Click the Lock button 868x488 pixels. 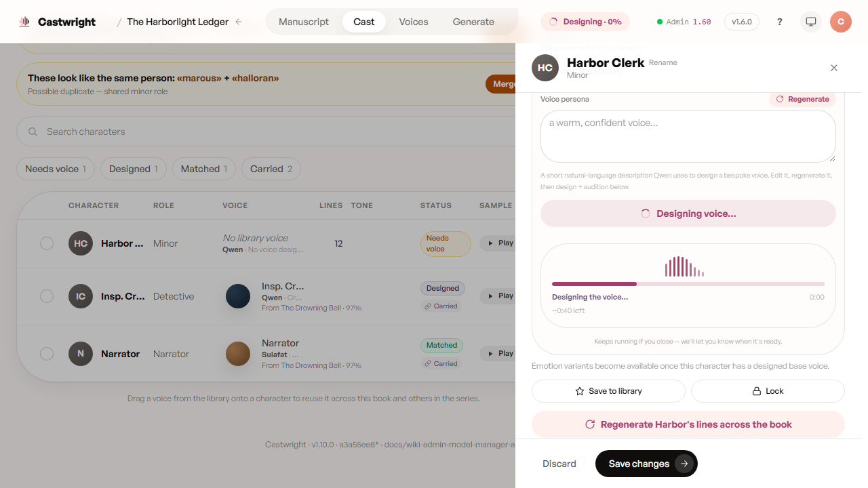click(x=768, y=391)
